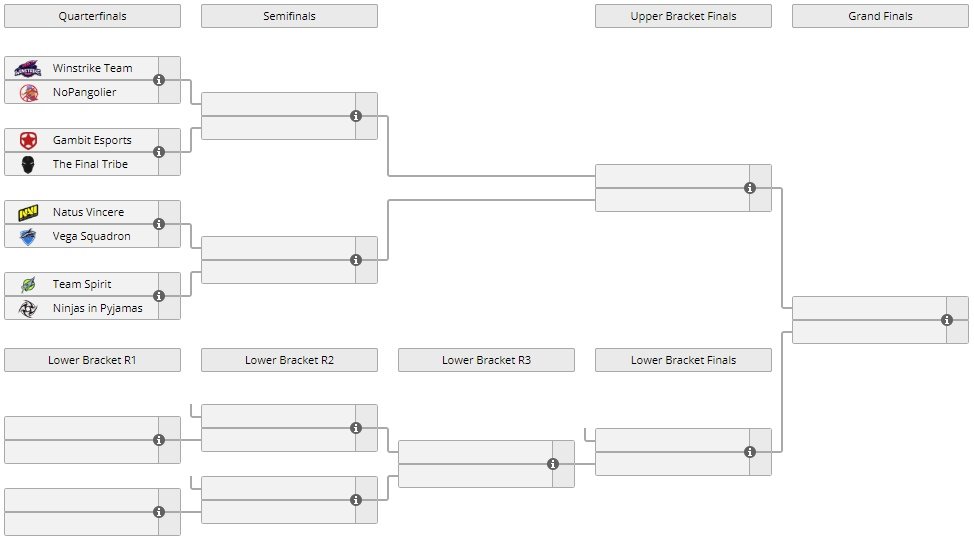Image resolution: width=974 pixels, height=540 pixels.
Task: Click the Vega Squadron logo icon
Action: coord(28,236)
